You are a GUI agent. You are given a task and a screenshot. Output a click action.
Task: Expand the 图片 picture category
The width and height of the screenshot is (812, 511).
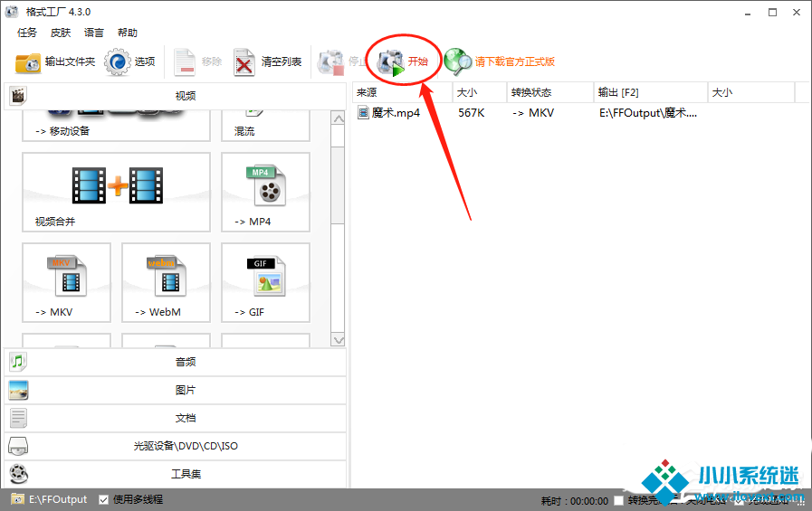[175, 390]
